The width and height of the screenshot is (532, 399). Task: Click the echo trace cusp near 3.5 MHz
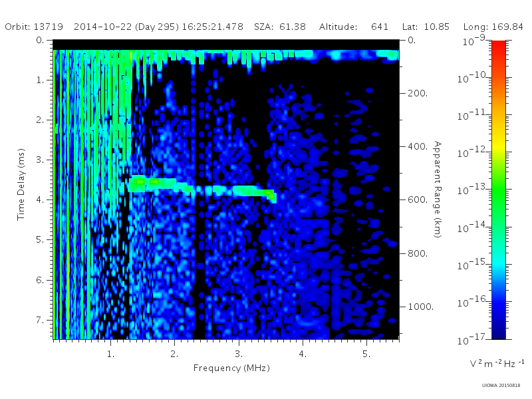tap(272, 196)
